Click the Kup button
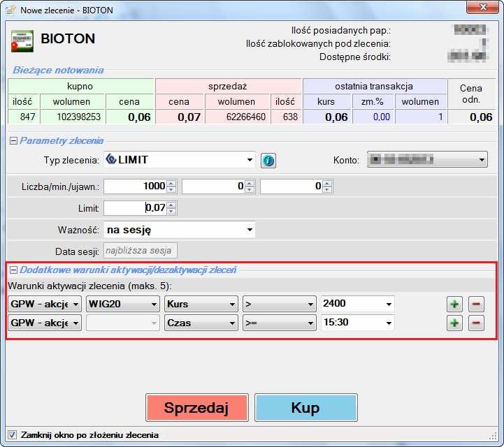This screenshot has width=504, height=447. tap(305, 407)
